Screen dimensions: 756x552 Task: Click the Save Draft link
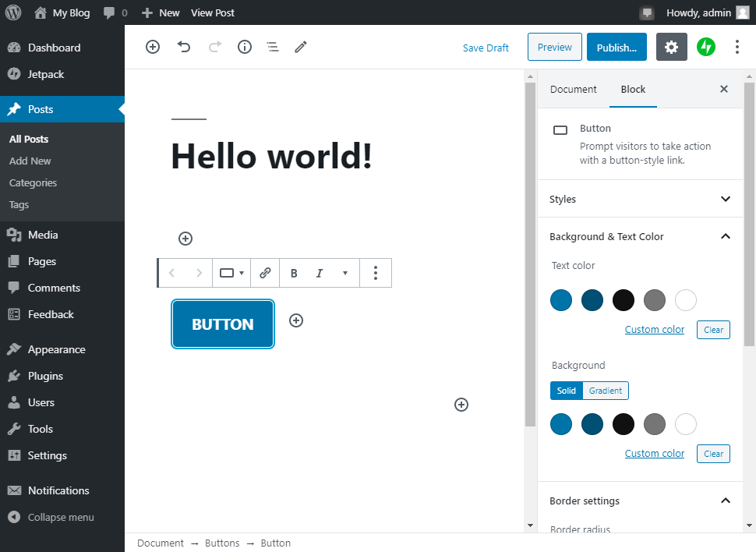click(486, 48)
